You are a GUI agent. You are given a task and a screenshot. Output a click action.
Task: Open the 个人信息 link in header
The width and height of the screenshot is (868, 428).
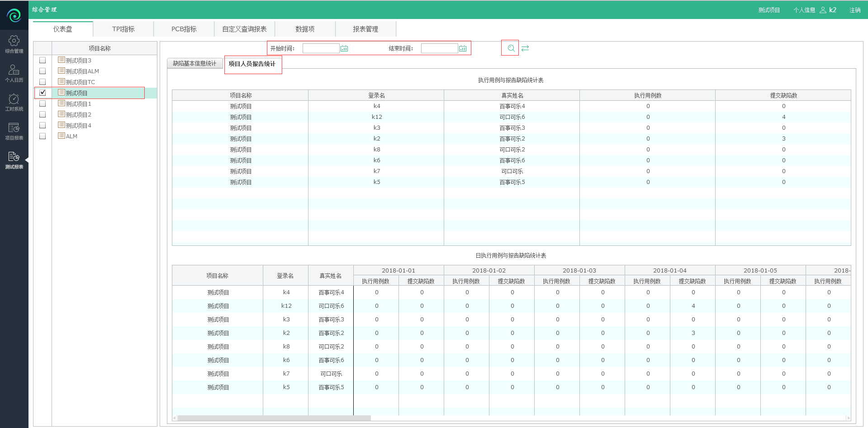pyautogui.click(x=804, y=10)
